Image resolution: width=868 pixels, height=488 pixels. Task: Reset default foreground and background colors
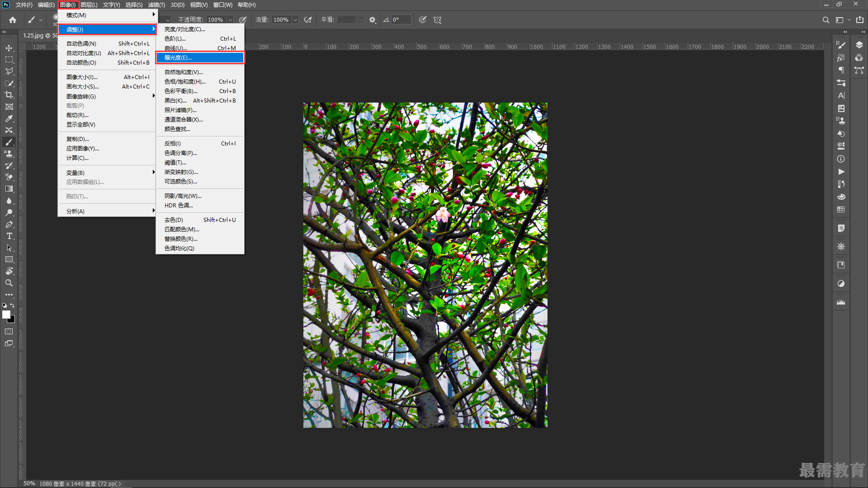[5, 305]
